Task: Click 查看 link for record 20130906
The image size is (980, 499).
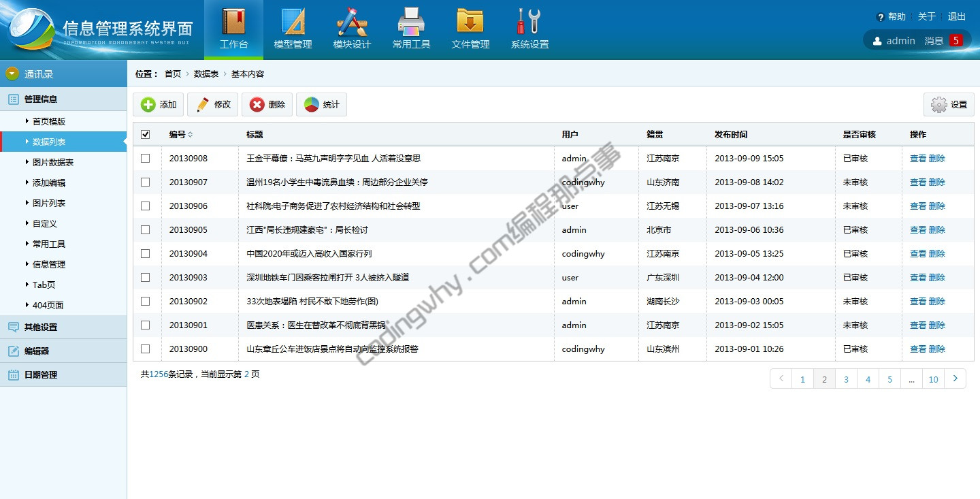Action: point(918,206)
